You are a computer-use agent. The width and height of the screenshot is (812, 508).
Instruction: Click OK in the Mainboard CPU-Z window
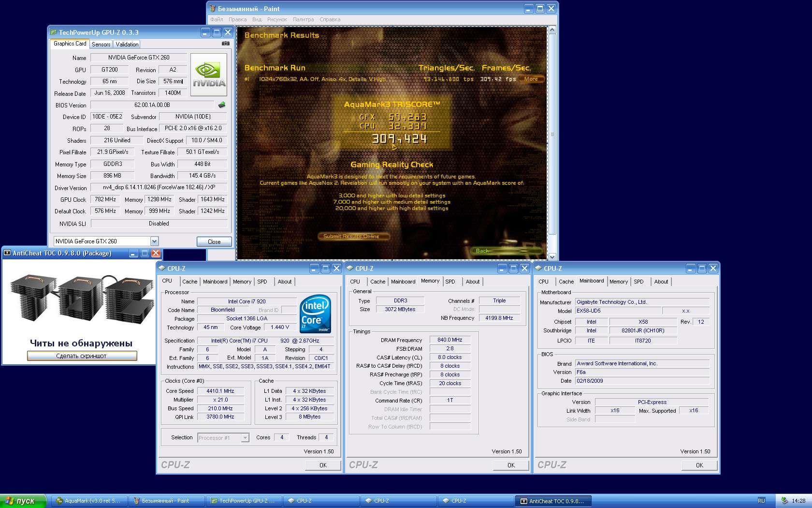(x=699, y=465)
